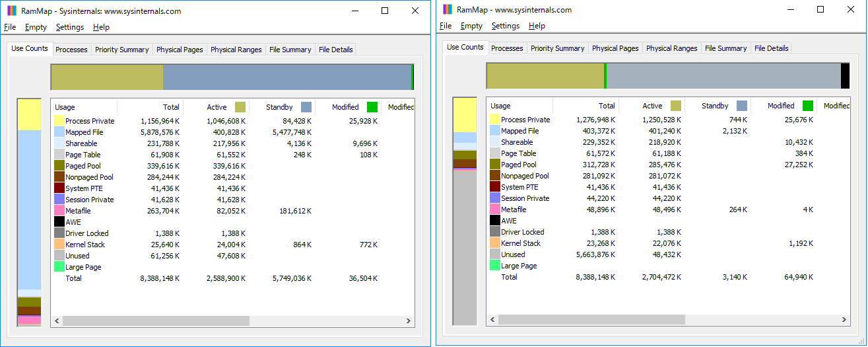Open Help menu in left RamMap window
Viewport: 868px width, 347px height.
[101, 27]
